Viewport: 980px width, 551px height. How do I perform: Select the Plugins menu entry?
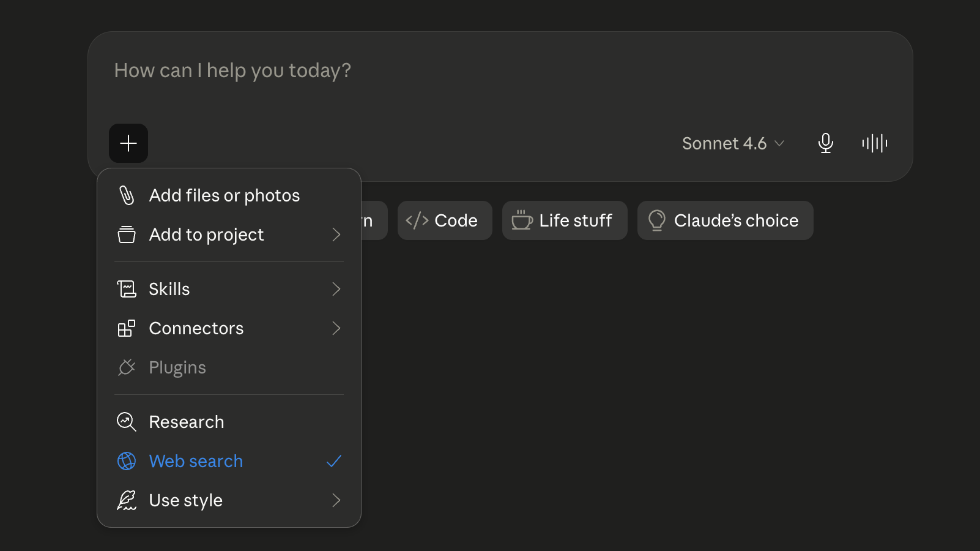[x=229, y=367]
